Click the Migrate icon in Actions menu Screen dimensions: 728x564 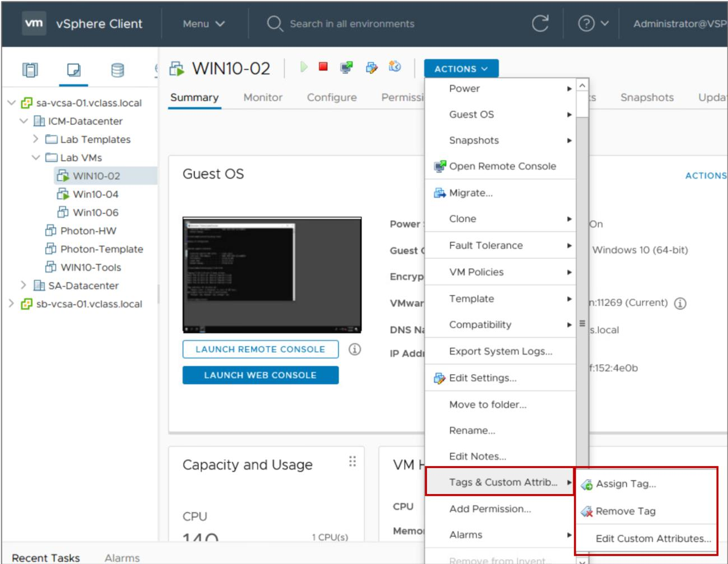(440, 193)
